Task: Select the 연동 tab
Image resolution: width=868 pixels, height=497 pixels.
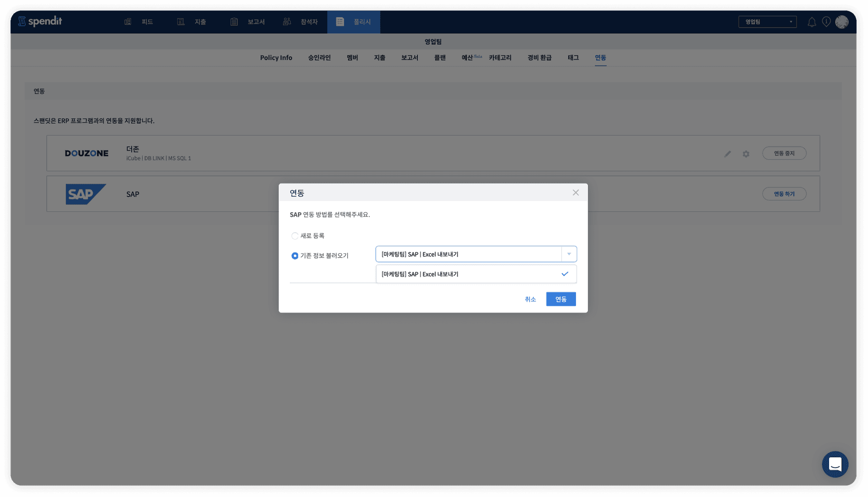Action: [600, 58]
